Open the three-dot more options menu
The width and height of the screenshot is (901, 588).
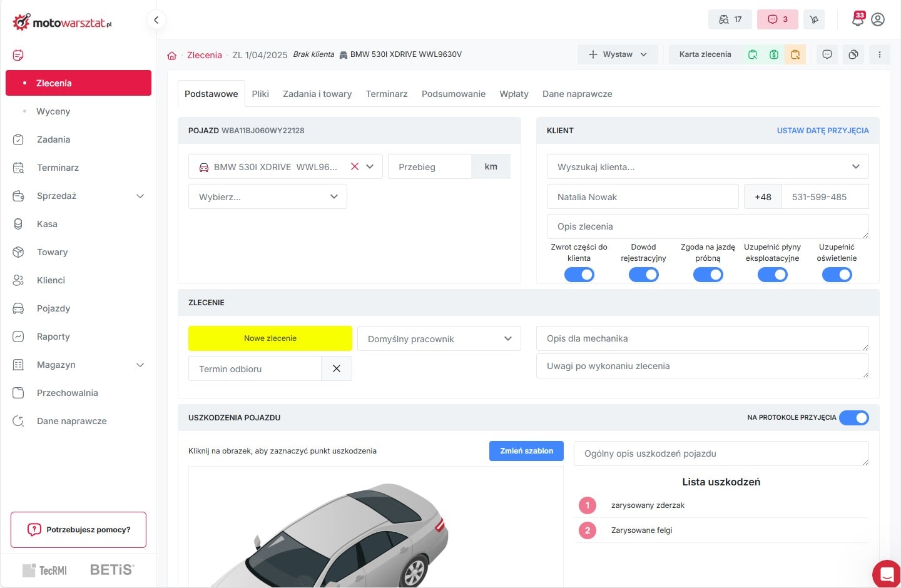[x=879, y=54]
